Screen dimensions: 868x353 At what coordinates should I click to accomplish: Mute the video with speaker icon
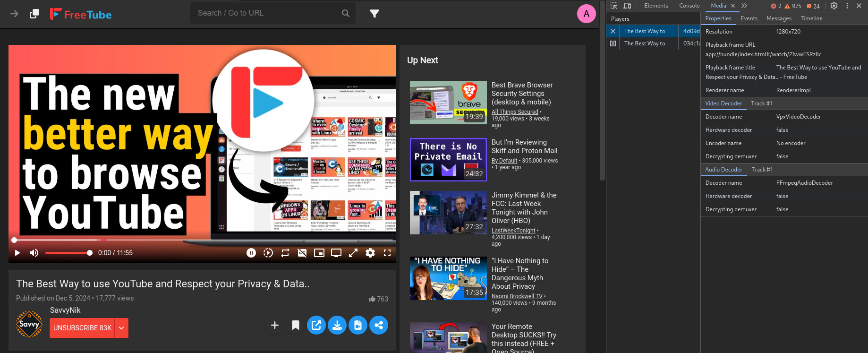pos(34,253)
